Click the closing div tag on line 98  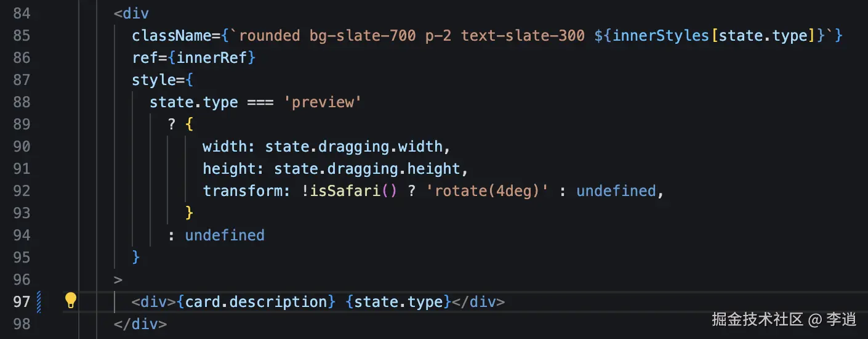(x=140, y=324)
